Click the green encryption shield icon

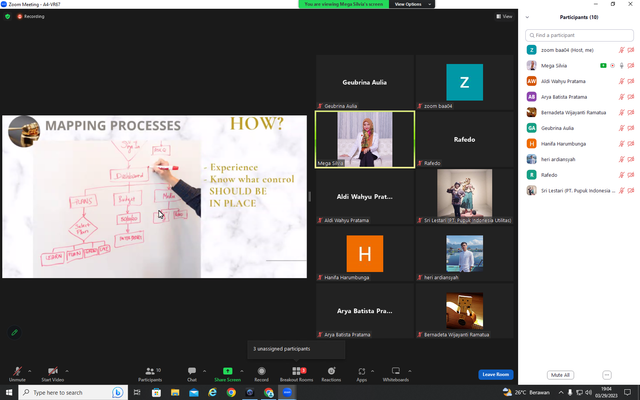(7, 16)
